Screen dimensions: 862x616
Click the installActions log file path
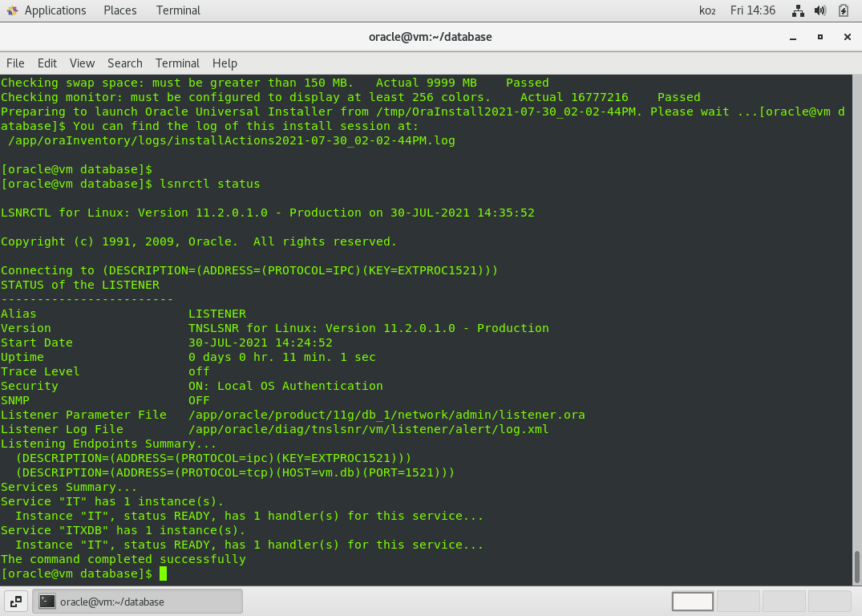(232, 140)
